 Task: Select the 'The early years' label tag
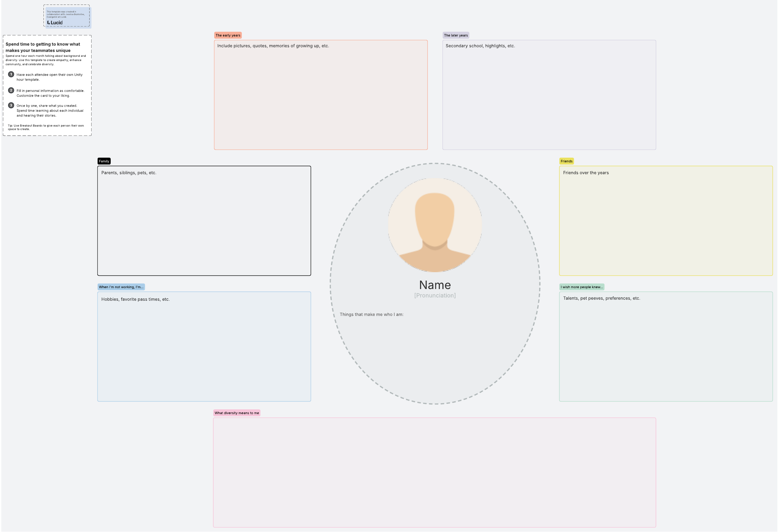pos(228,35)
